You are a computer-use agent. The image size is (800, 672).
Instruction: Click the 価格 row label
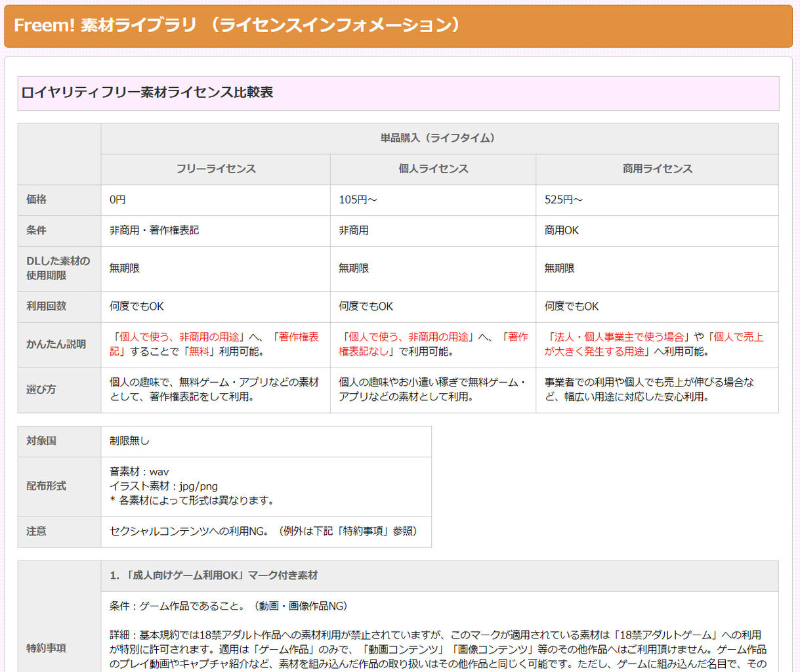[x=59, y=200]
